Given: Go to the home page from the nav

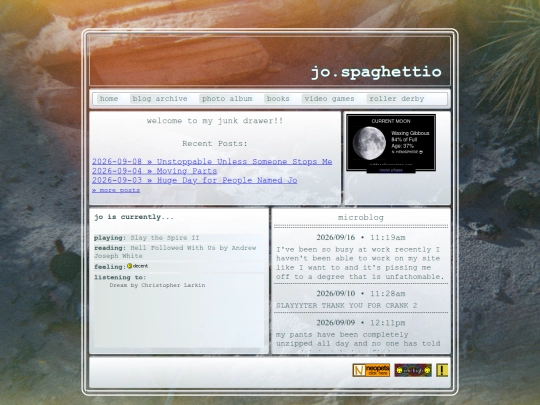Looking at the screenshot, I should tap(109, 99).
